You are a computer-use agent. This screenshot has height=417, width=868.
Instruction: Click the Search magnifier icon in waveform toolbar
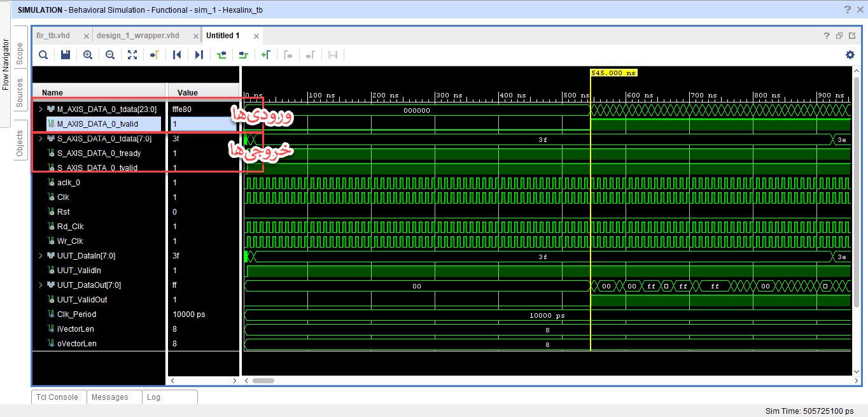[43, 55]
